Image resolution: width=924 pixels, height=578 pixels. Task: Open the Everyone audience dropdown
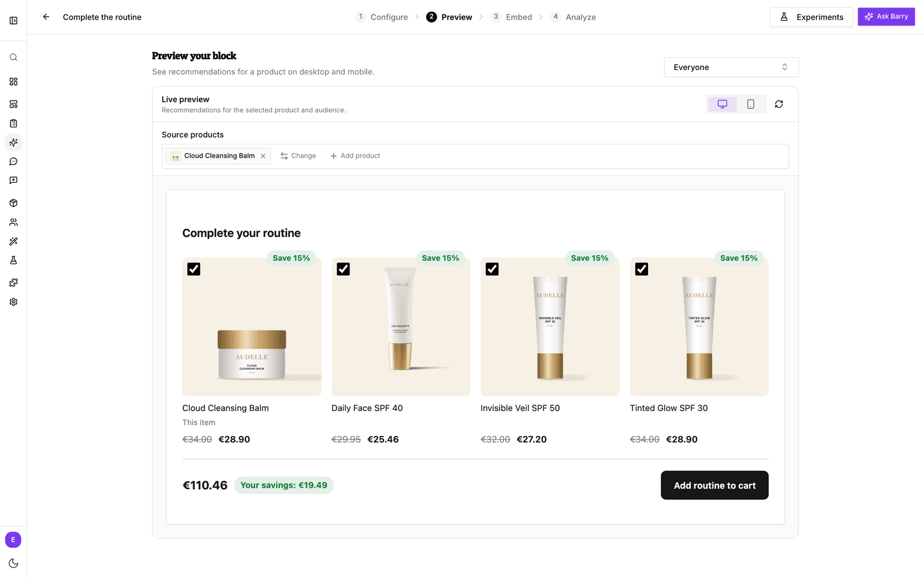pyautogui.click(x=731, y=67)
